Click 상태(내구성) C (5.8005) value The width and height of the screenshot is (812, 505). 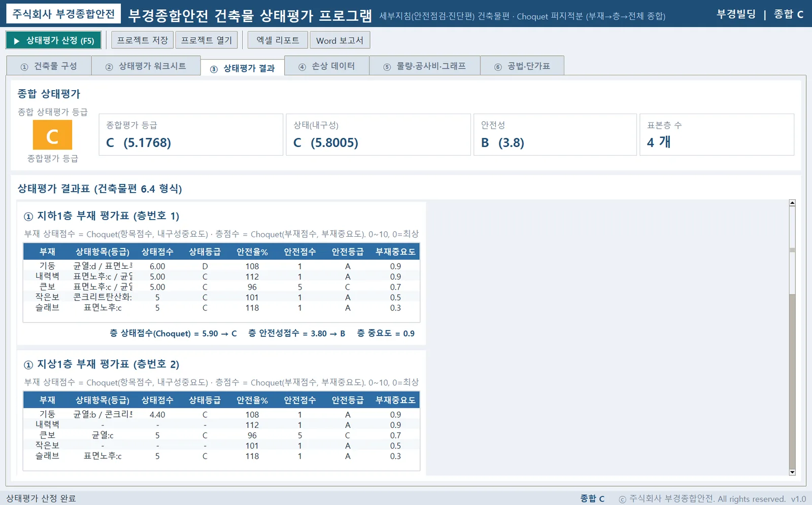tap(326, 143)
